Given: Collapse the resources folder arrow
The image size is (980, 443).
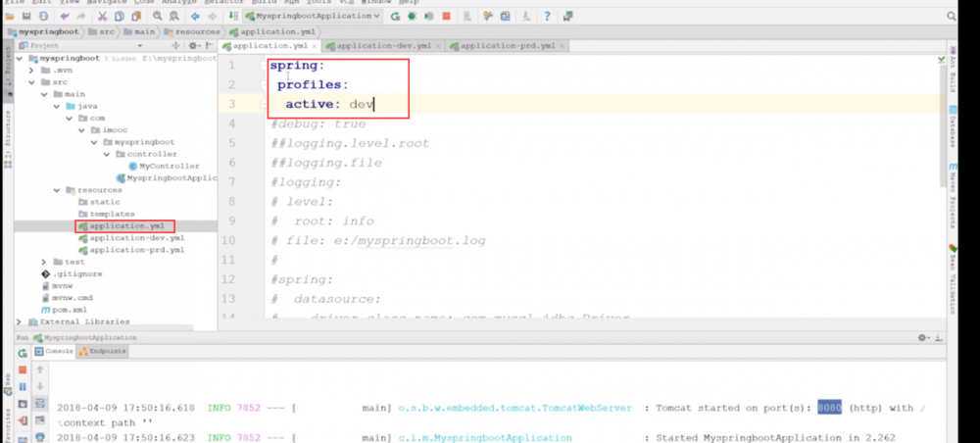Looking at the screenshot, I should pyautogui.click(x=56, y=190).
